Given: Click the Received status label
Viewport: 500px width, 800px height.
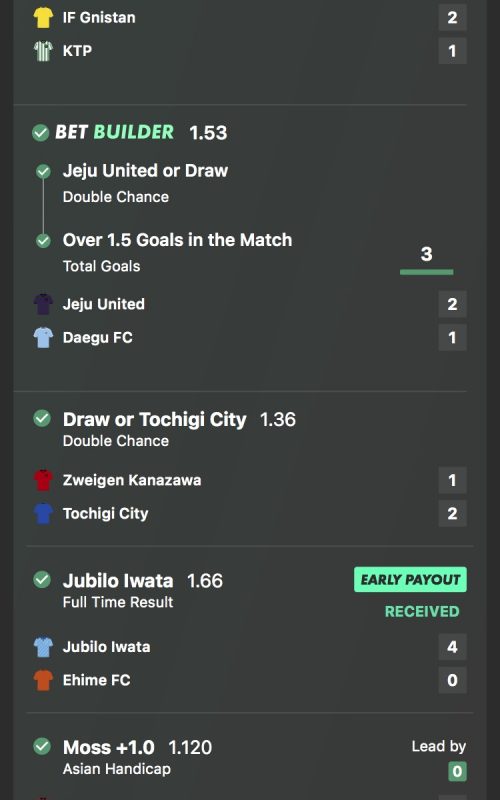Looking at the screenshot, I should click(422, 611).
